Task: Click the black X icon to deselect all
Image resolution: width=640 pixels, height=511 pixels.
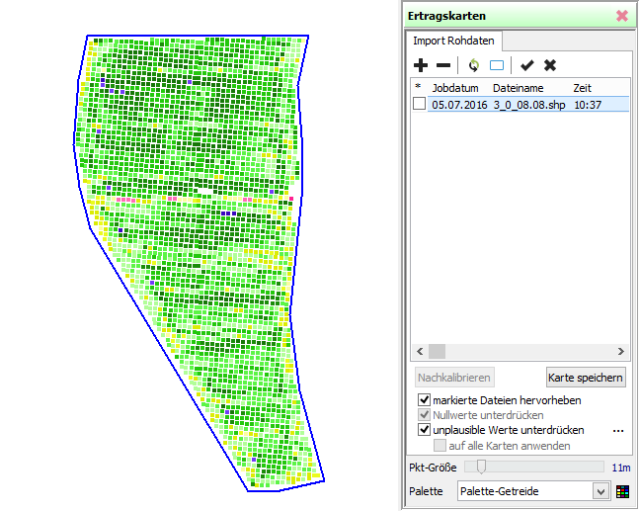Action: [549, 66]
